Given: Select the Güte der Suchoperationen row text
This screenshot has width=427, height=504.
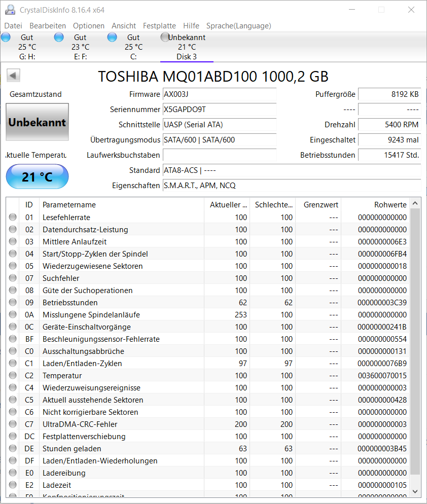Looking at the screenshot, I should coord(87,290).
